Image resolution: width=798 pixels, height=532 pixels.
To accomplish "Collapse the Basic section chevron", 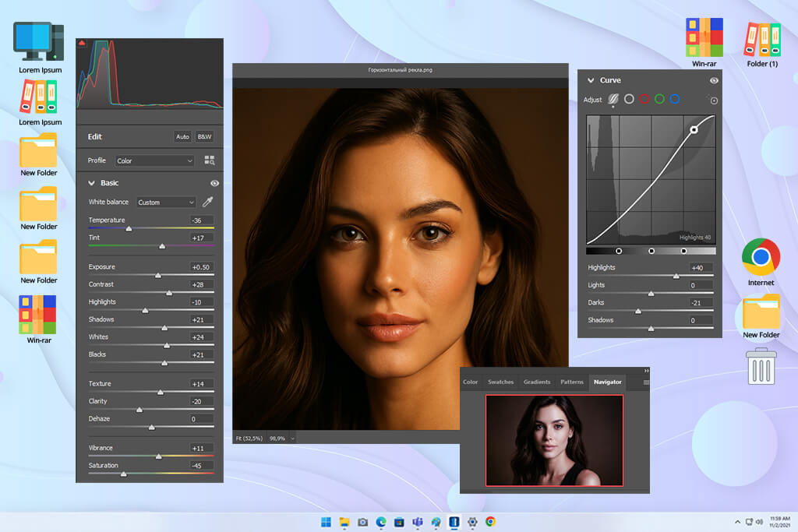I will point(92,183).
